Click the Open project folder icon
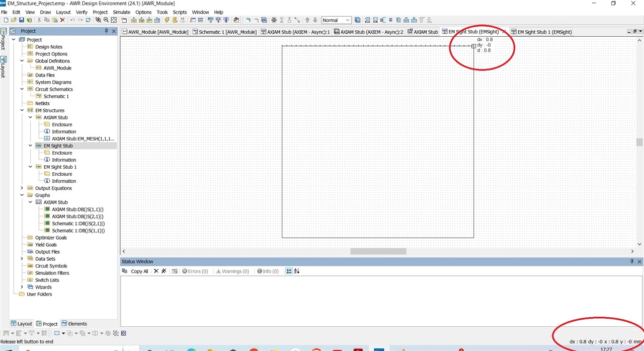This screenshot has height=351, width=644. [x=14, y=20]
